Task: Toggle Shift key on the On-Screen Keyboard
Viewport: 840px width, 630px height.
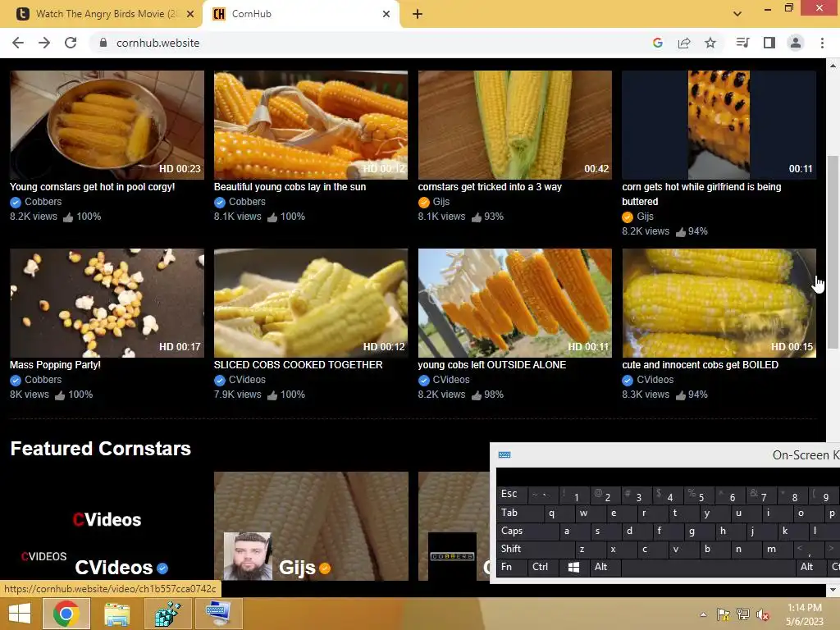Action: [x=535, y=550]
